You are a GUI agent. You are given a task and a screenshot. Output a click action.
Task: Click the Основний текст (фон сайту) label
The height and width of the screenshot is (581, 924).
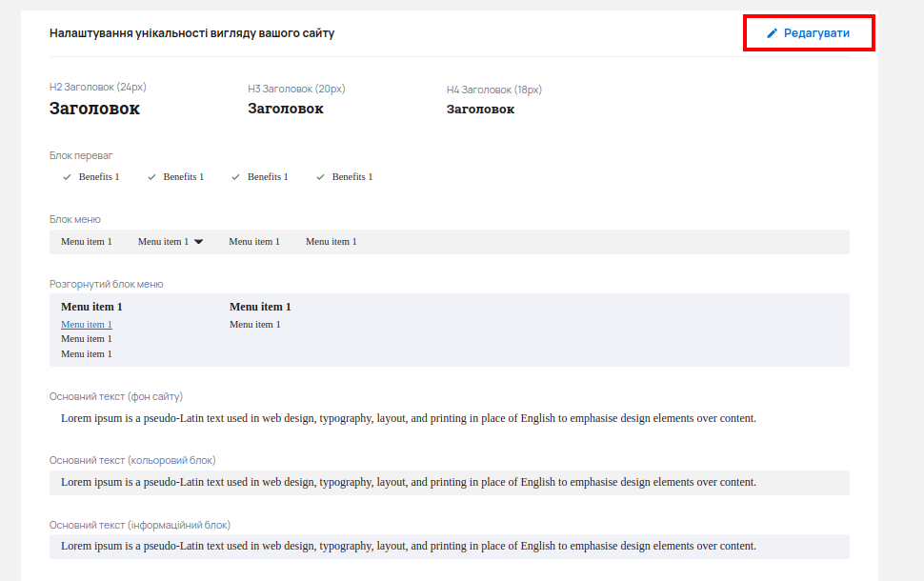116,396
